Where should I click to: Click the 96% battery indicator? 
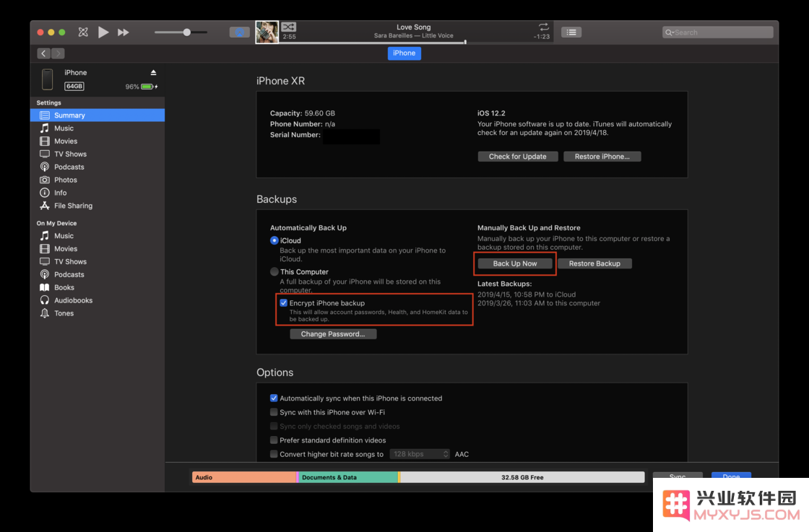pos(142,87)
